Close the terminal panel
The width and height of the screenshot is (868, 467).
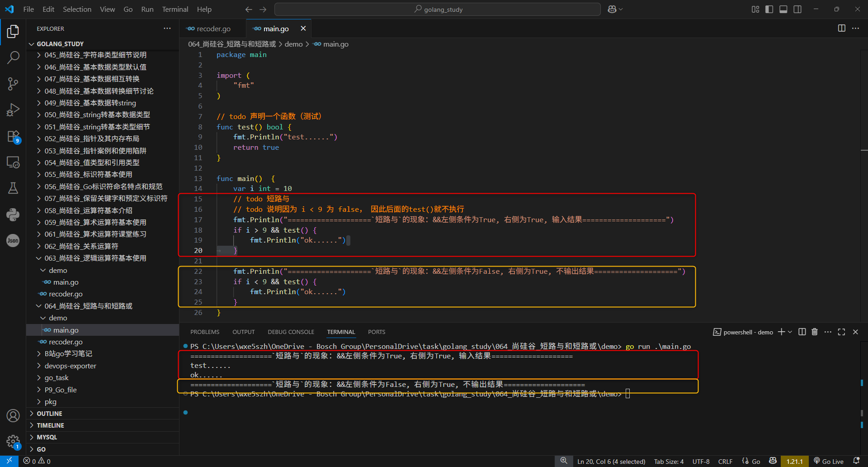tap(855, 332)
